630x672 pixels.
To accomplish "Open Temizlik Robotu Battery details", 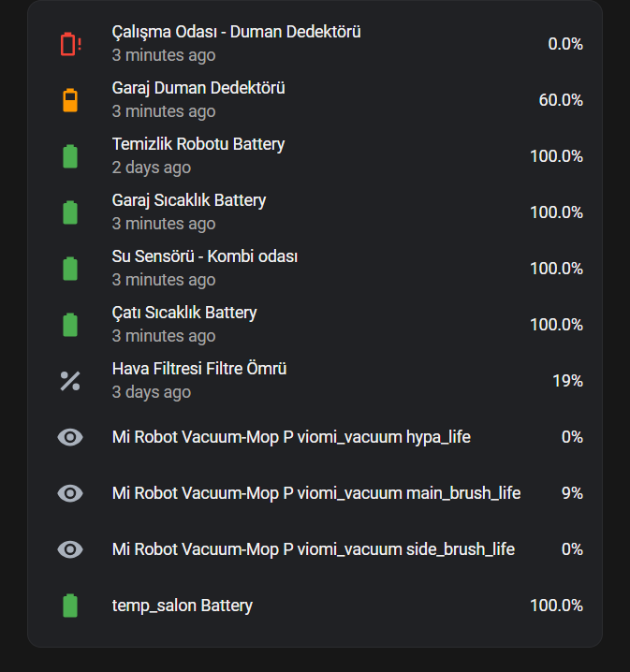I will [315, 156].
